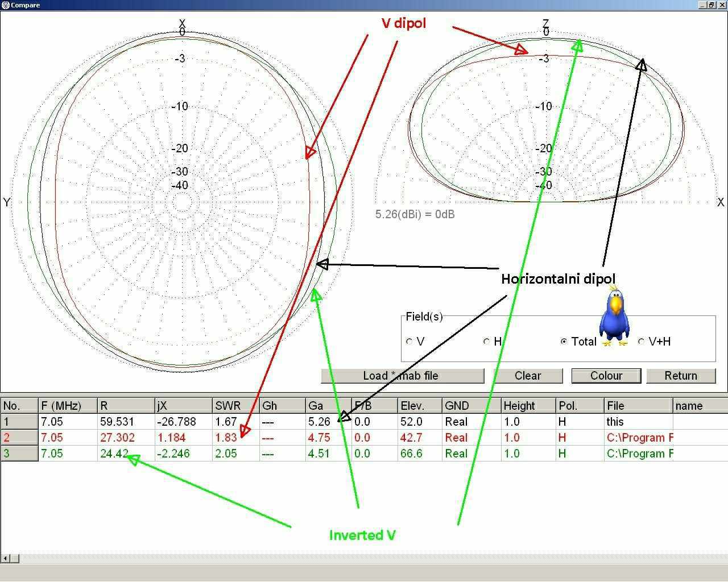Select row number 1 in the table
The image size is (728, 582).
tap(19, 422)
